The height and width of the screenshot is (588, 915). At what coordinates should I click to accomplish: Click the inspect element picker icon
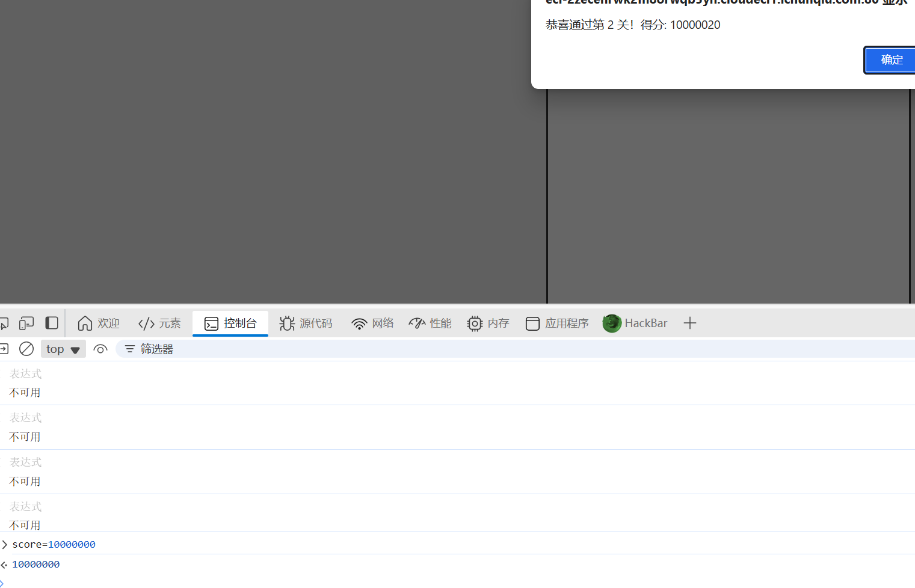4,323
